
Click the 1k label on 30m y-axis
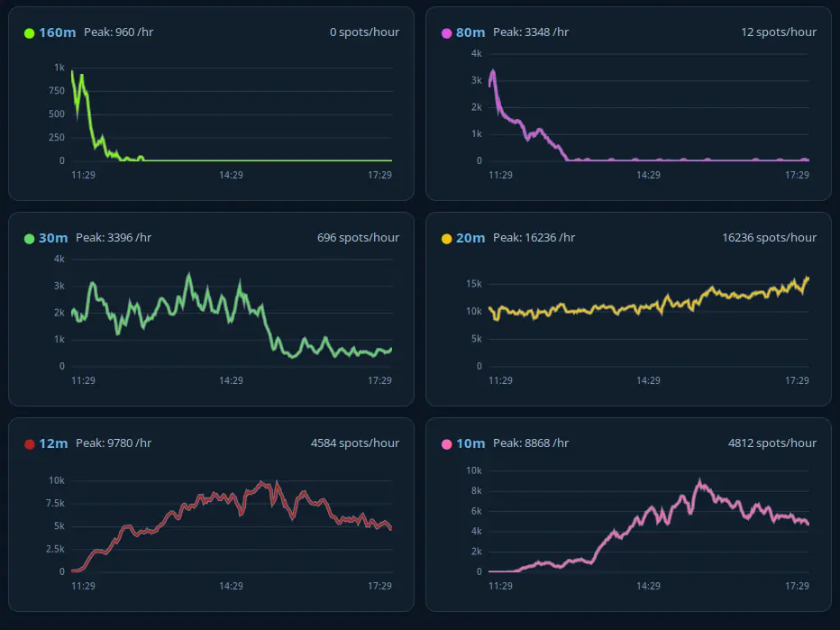coord(59,340)
